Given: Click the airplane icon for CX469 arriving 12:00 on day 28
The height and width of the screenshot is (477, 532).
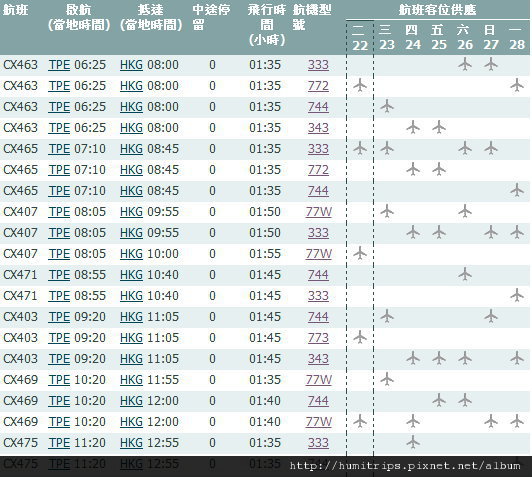Looking at the screenshot, I should coord(517,421).
